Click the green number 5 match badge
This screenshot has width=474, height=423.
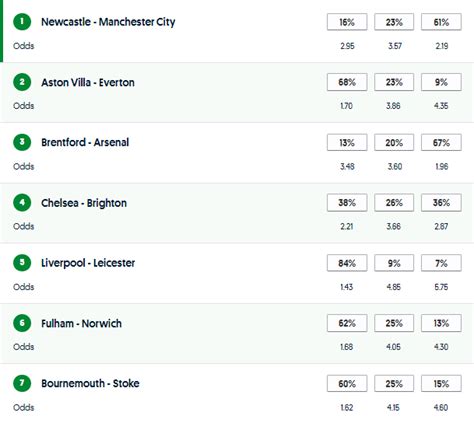(22, 263)
